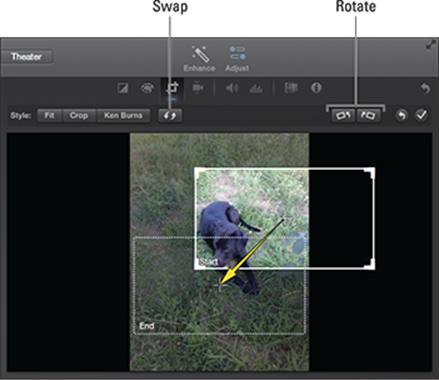Open the volume speaker control
Screen dimensions: 439x380
click(232, 88)
